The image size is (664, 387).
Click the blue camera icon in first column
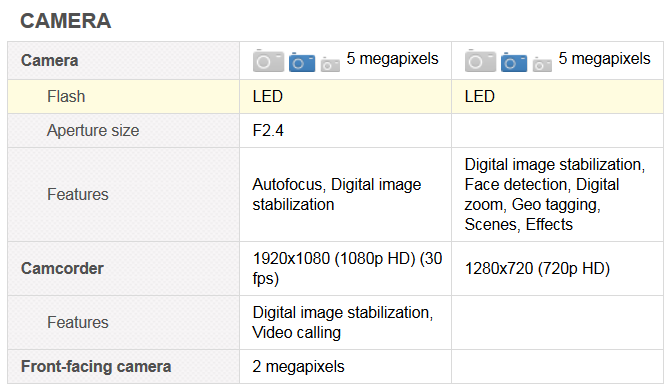click(302, 62)
